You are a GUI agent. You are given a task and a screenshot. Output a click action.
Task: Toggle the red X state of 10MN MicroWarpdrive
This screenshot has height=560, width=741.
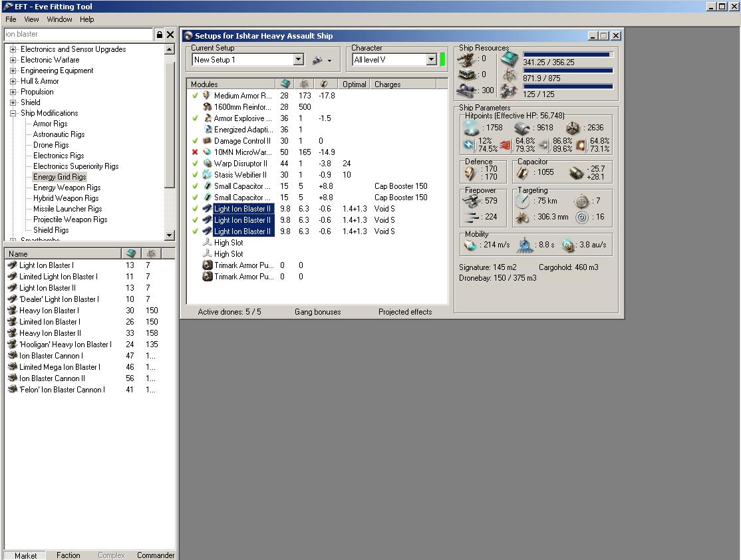[195, 152]
